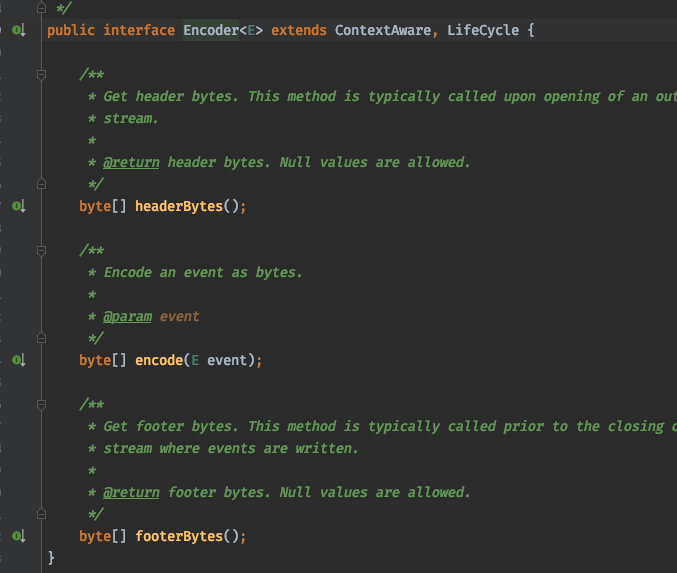Click the gutter implementations icon beside encode(E event)
The width and height of the screenshot is (677, 573).
click(19, 360)
